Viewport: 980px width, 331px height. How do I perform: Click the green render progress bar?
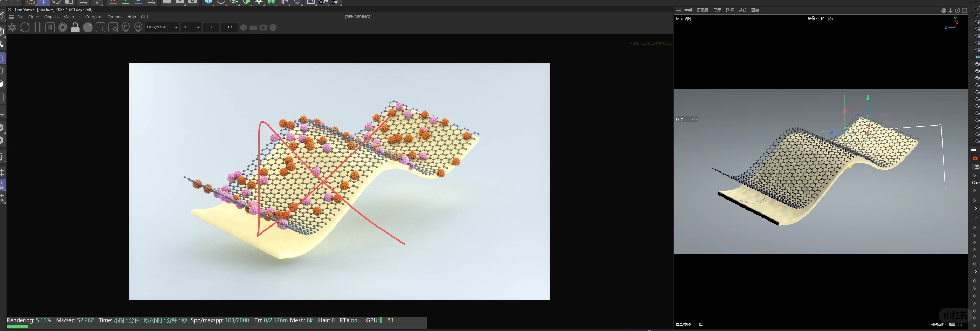pyautogui.click(x=18, y=326)
